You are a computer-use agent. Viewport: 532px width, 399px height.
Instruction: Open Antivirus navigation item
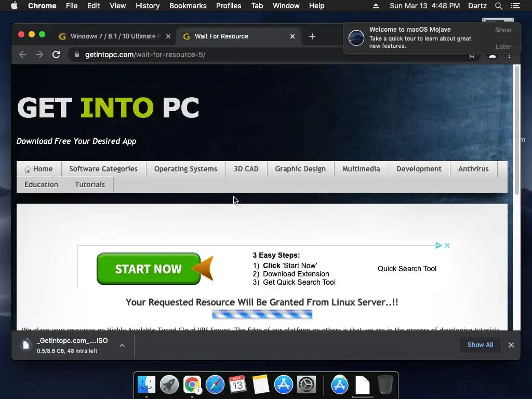pyautogui.click(x=473, y=169)
